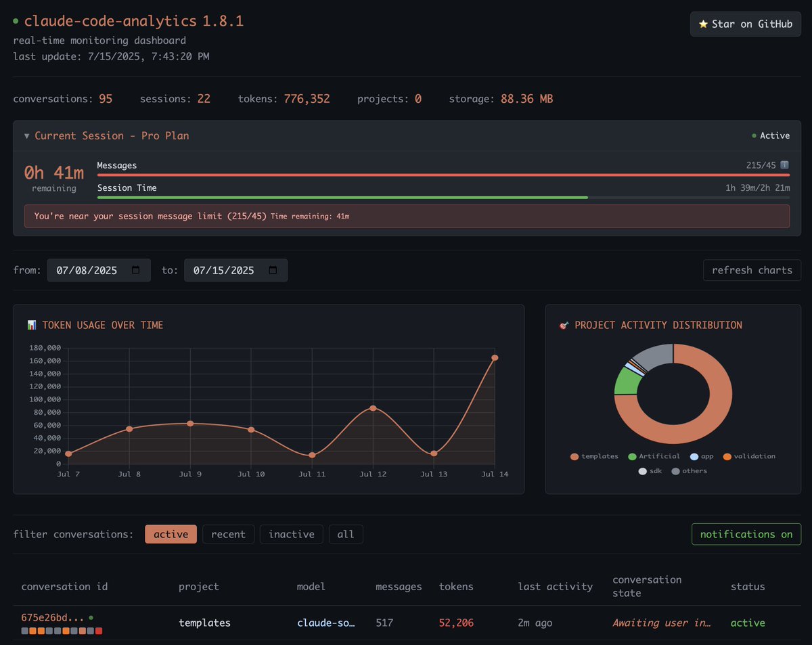This screenshot has height=645, width=812.
Task: Click the green Artificial donut segment
Action: click(626, 382)
